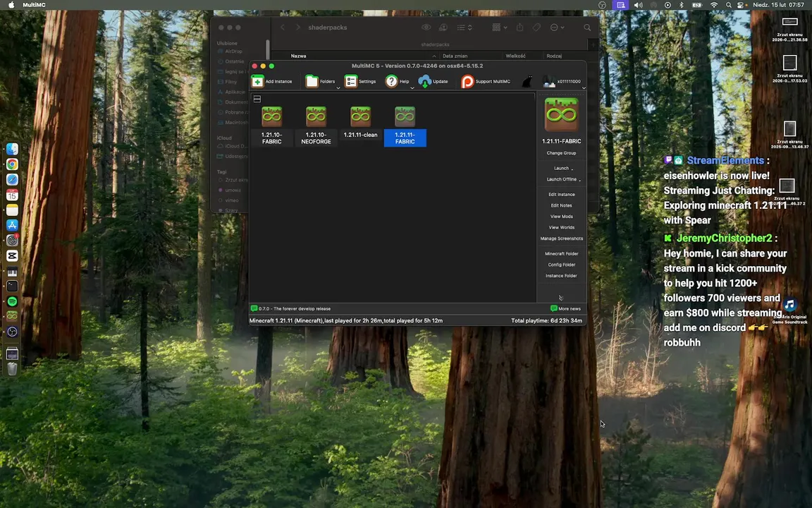The image size is (812, 508).
Task: Click Finder's tag icon
Action: 536,28
